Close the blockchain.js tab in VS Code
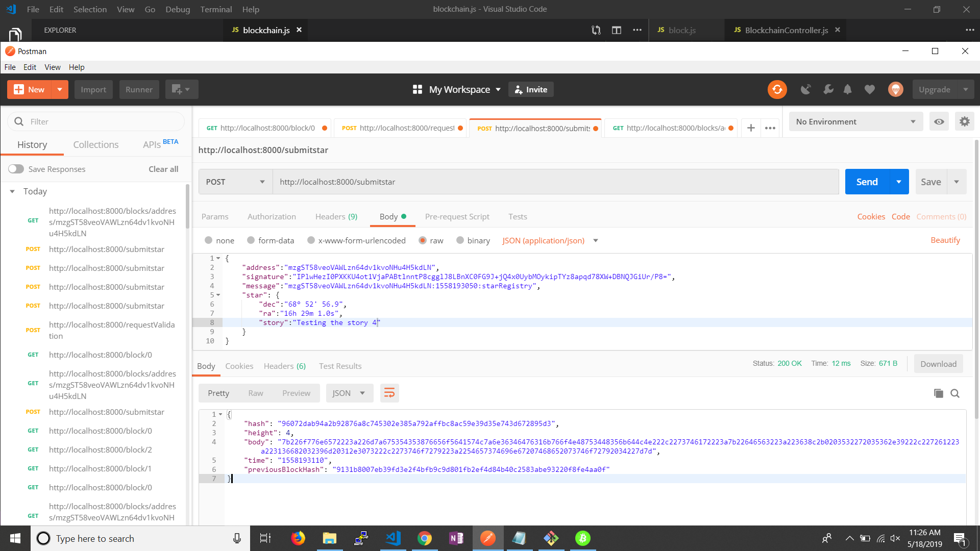 [x=299, y=30]
